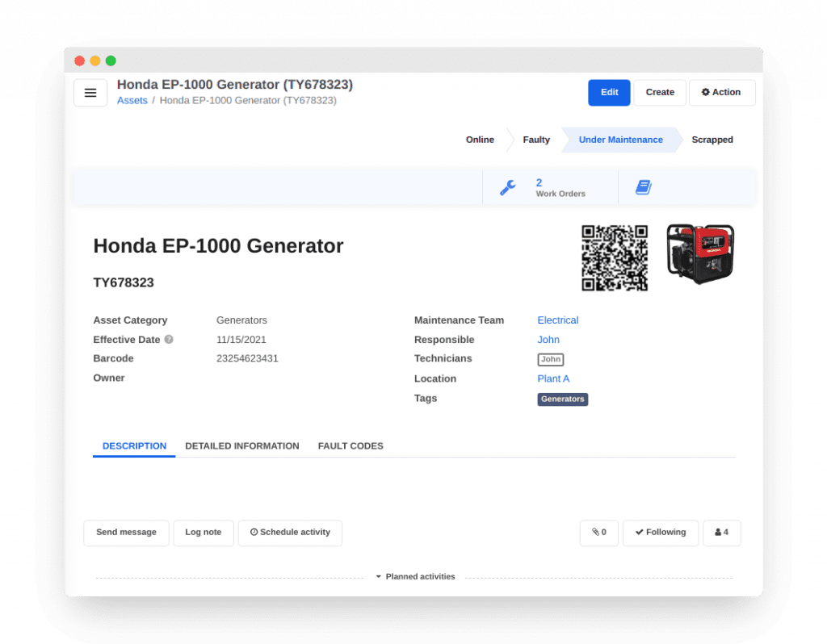
Task: Open Work Orders via the wrench icon
Action: pos(507,186)
